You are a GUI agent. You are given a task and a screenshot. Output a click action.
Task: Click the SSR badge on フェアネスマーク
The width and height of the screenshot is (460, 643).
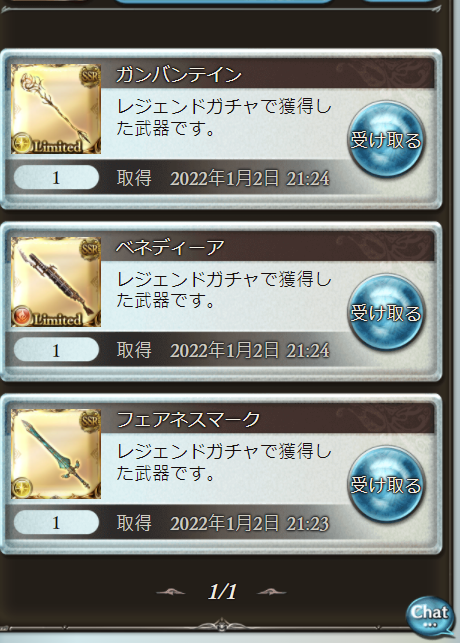pyautogui.click(x=90, y=421)
